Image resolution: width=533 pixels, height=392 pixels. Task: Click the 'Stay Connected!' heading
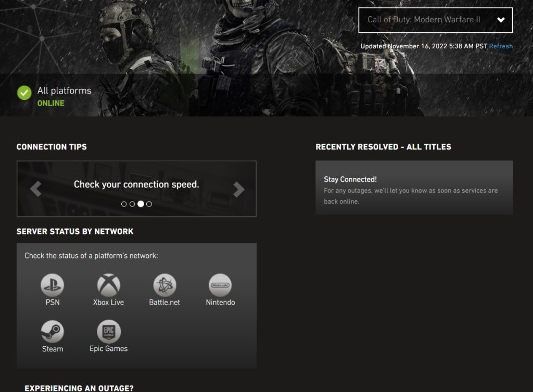pyautogui.click(x=350, y=179)
